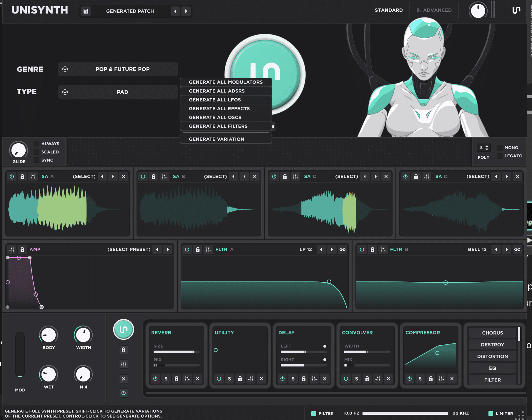The height and width of the screenshot is (420, 532).
Task: Click the save patch floppy disk icon
Action: tap(86, 11)
